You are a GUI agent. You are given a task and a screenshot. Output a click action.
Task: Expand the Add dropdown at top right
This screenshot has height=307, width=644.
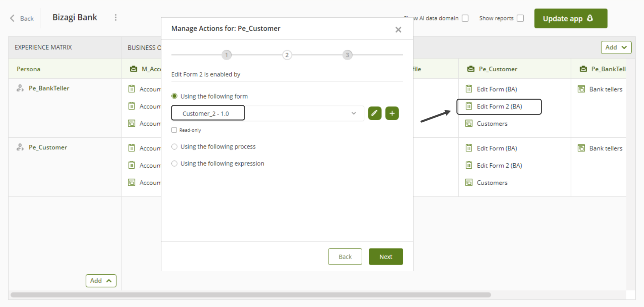(x=616, y=47)
